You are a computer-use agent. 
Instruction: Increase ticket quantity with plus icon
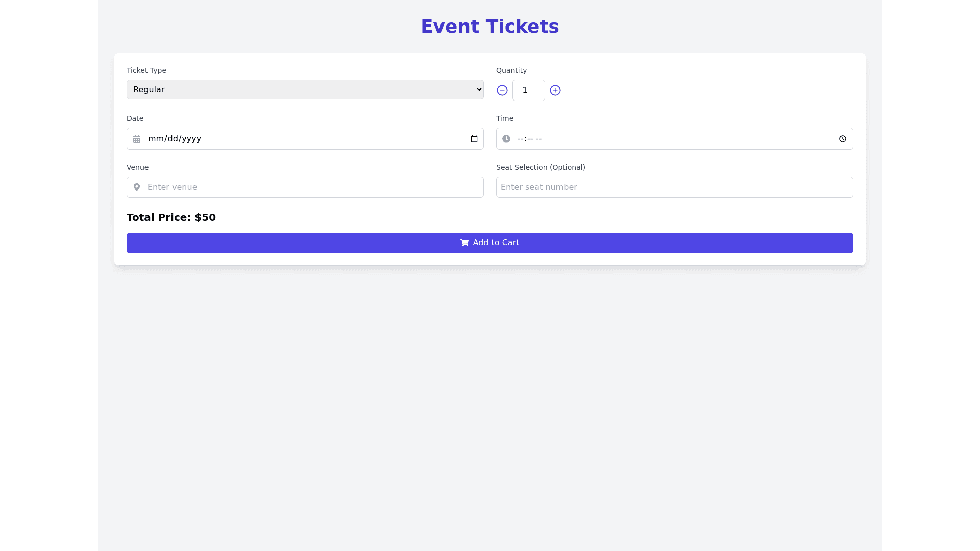(x=555, y=90)
